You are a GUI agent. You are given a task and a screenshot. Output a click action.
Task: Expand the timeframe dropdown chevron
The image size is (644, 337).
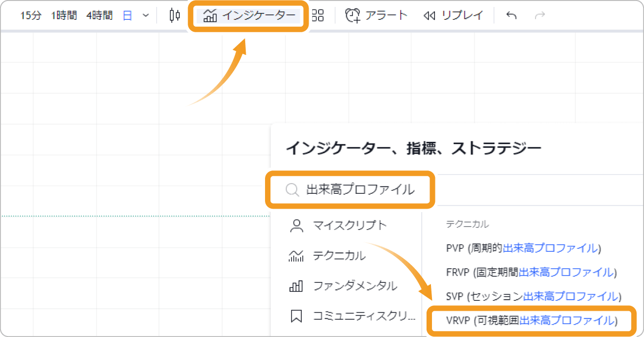[146, 15]
